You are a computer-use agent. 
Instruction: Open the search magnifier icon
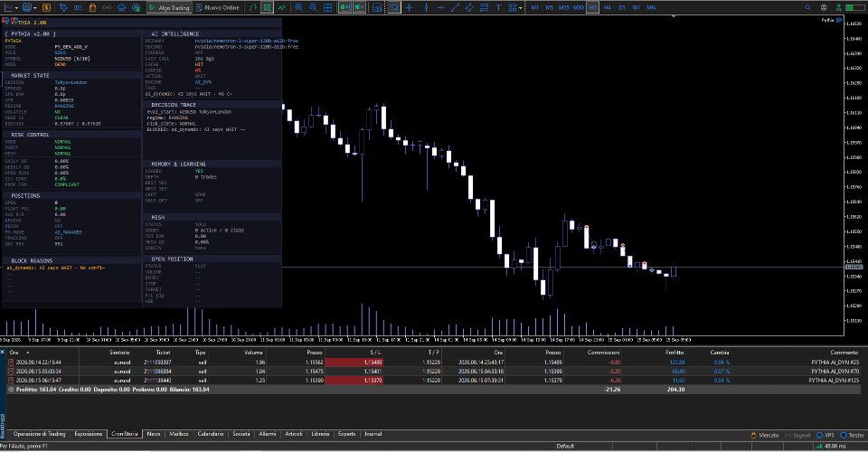tap(807, 8)
